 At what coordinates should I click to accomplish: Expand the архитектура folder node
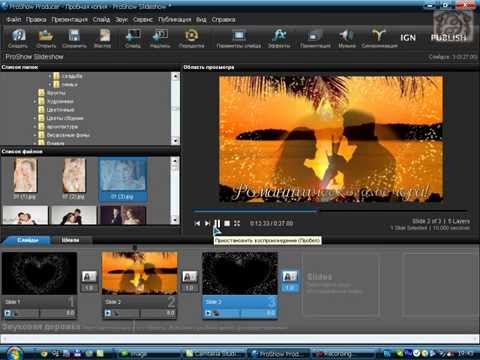(35, 127)
